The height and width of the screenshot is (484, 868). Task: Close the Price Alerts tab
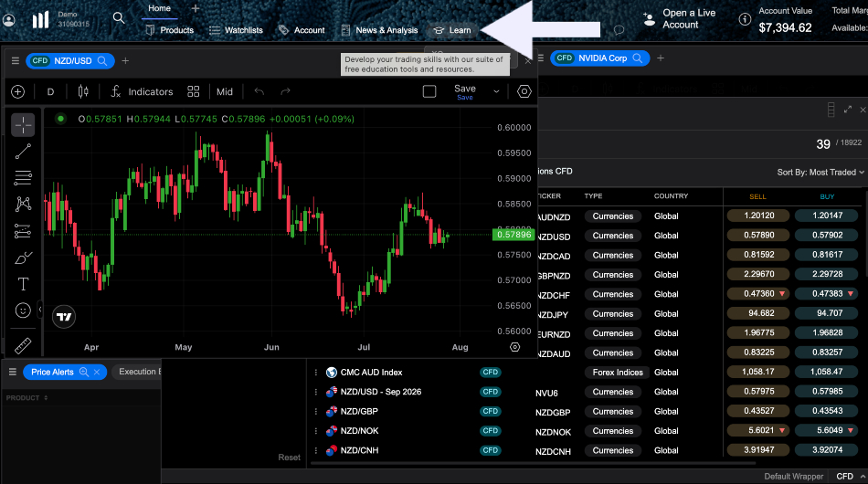click(97, 373)
